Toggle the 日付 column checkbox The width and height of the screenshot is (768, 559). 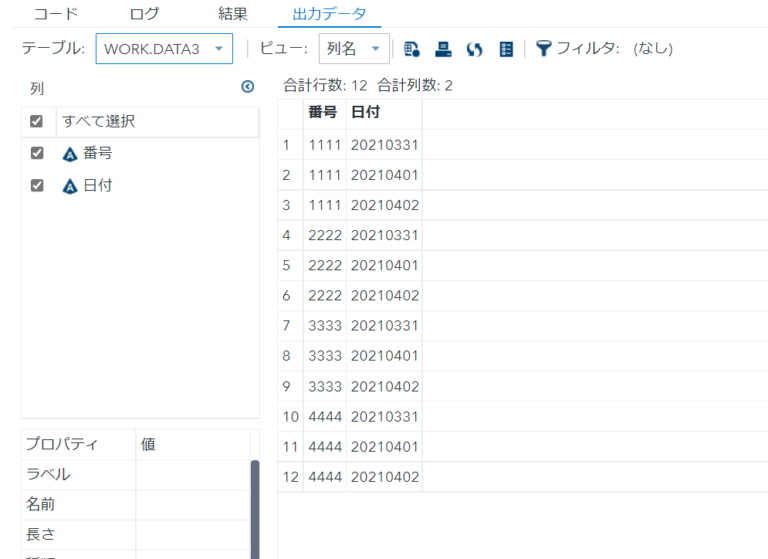click(37, 186)
